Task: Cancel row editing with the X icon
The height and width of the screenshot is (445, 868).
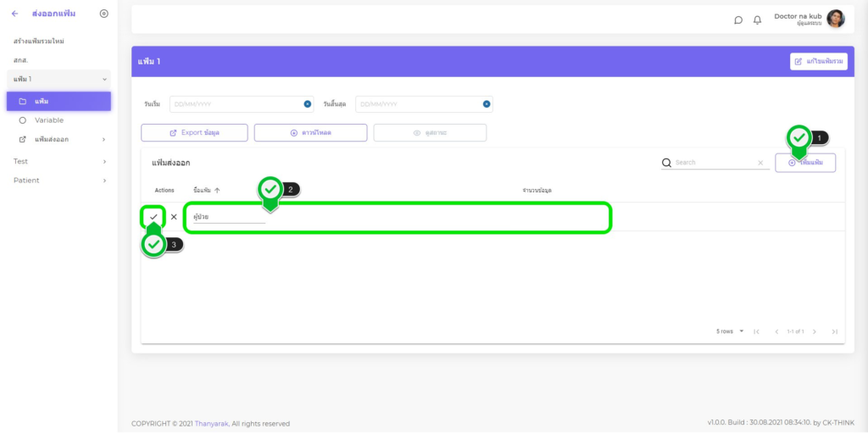Action: (174, 217)
